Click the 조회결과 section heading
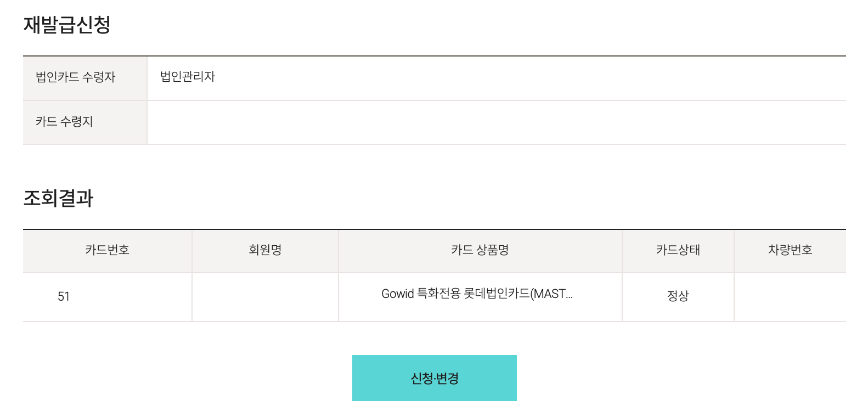 click(x=59, y=198)
